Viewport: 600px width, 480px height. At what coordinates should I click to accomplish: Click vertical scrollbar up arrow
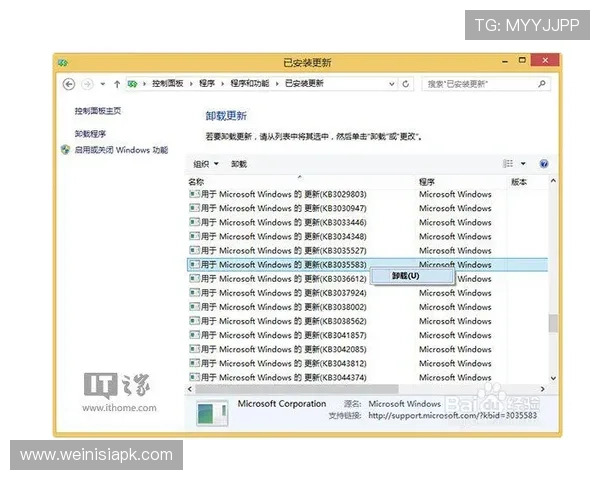click(x=553, y=181)
